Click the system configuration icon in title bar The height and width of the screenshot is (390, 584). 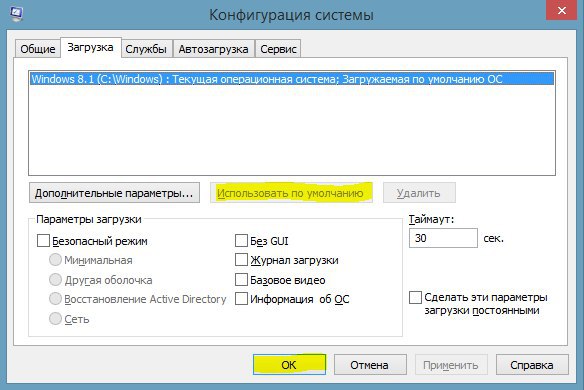coord(16,13)
